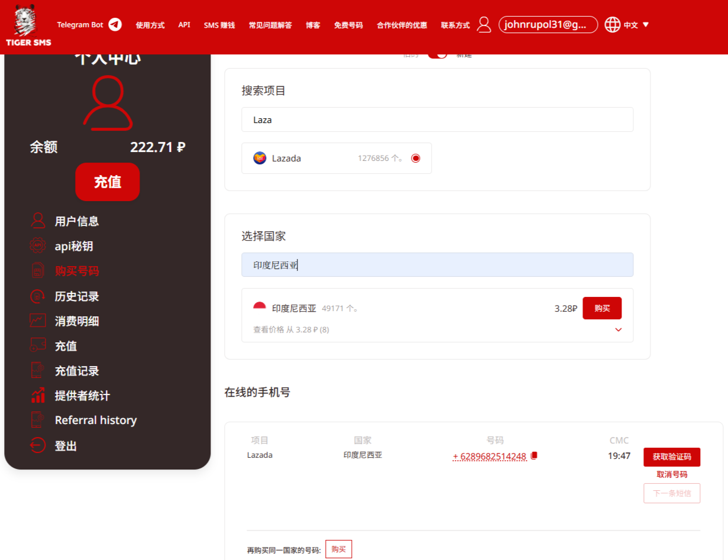Image resolution: width=728 pixels, height=560 pixels.
Task: Click the disabled 下一条短信 button
Action: (x=672, y=493)
